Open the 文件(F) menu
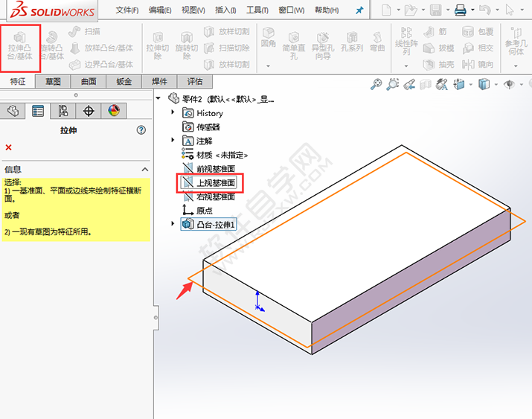Image resolution: width=532 pixels, height=419 pixels. tap(127, 10)
